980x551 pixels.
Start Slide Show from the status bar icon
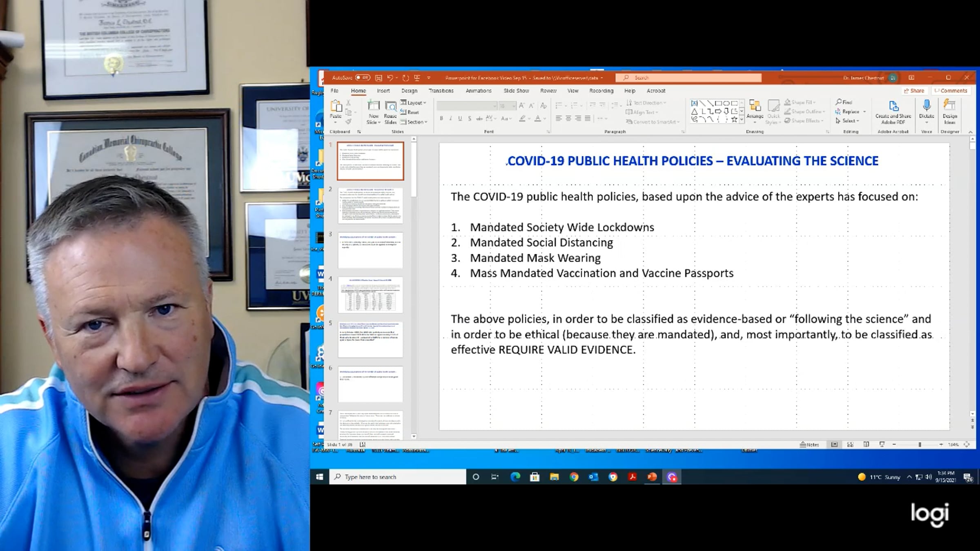pos(882,444)
